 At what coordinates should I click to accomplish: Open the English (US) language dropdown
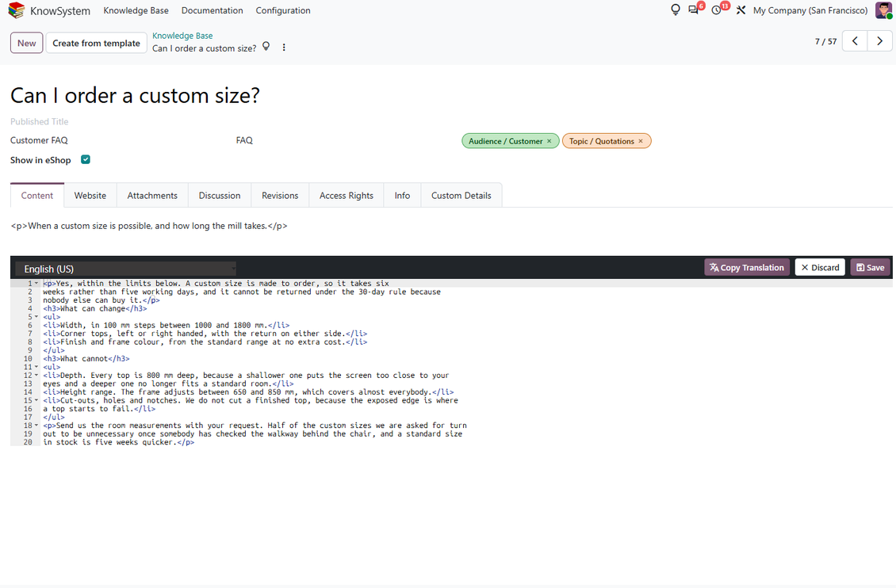[x=126, y=269]
